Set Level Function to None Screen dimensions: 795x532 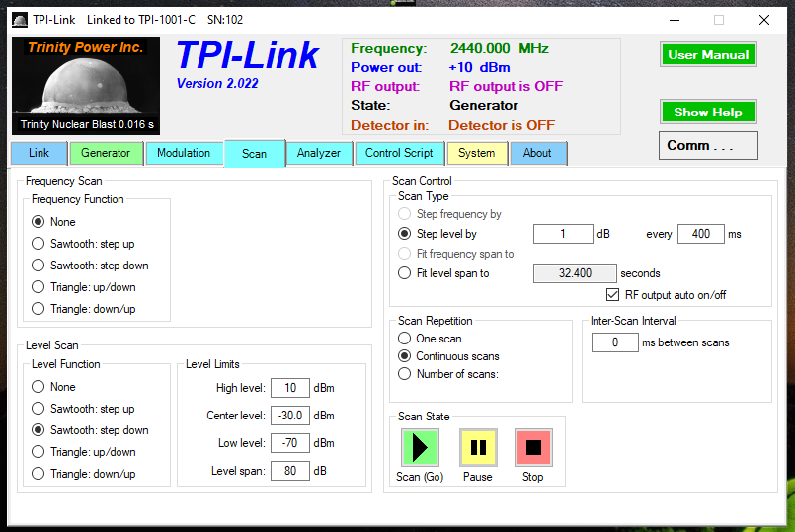[53, 387]
